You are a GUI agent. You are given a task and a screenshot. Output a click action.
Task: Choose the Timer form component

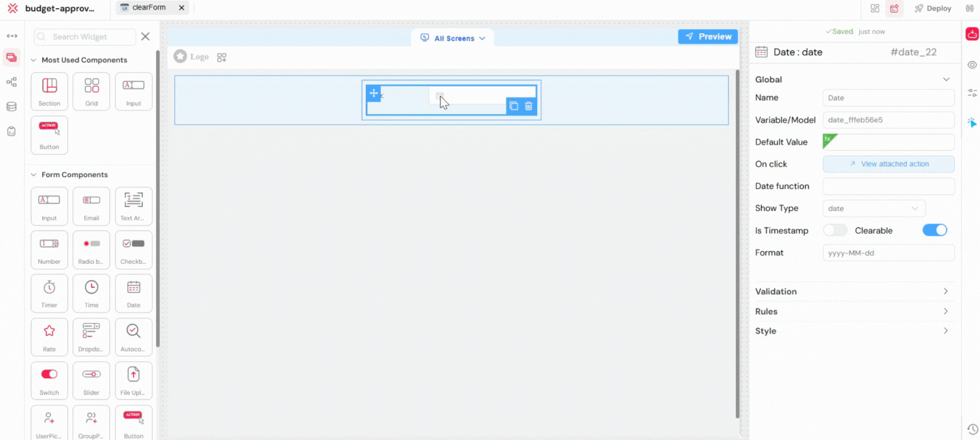click(x=50, y=293)
